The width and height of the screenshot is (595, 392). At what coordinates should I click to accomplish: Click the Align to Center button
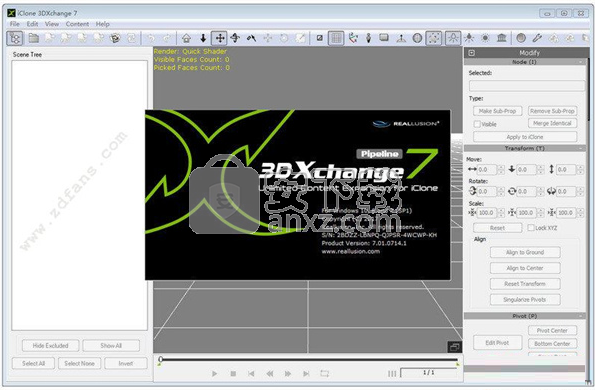click(x=525, y=268)
